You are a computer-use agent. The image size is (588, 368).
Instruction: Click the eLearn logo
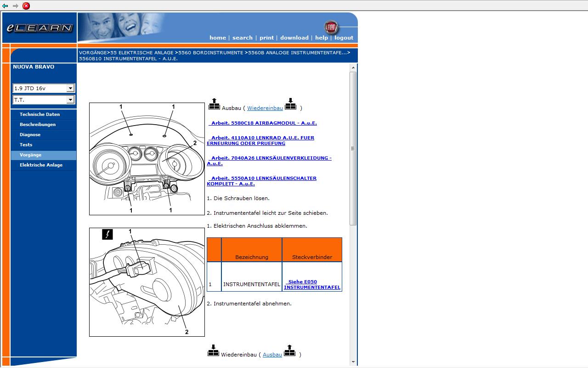click(40, 28)
